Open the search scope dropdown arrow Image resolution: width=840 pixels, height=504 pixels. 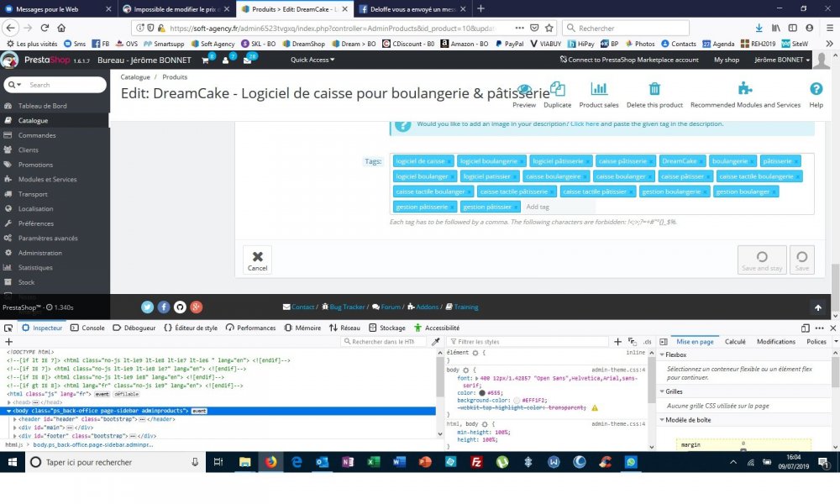[14, 85]
